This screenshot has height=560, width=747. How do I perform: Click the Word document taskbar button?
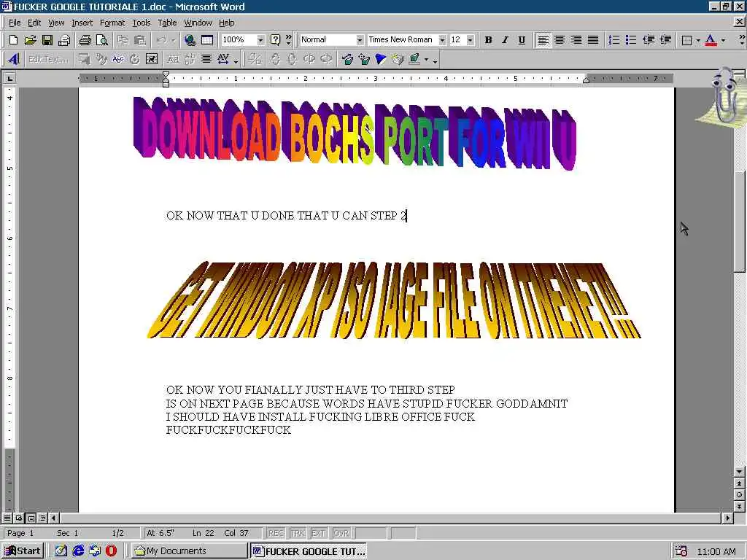point(309,551)
